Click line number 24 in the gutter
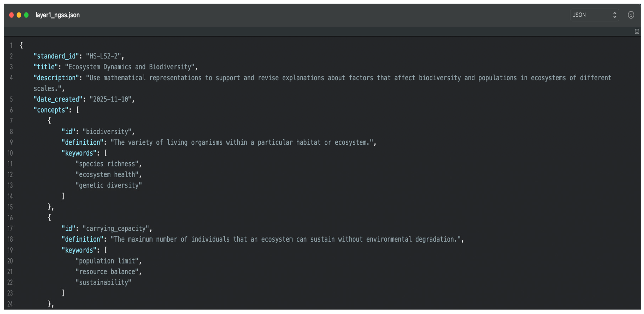The image size is (644, 314). (x=10, y=304)
